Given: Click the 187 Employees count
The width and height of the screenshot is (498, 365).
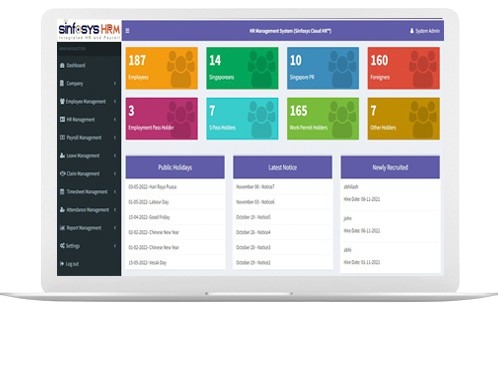Looking at the screenshot, I should [x=137, y=60].
